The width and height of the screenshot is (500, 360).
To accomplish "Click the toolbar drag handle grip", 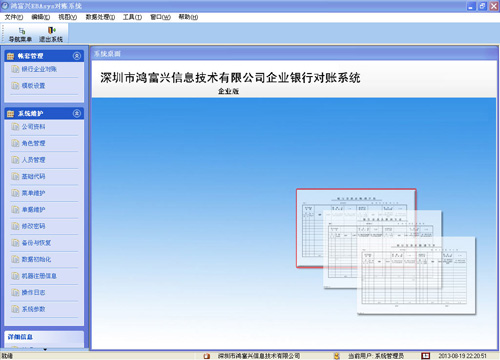I will click(x=3, y=34).
